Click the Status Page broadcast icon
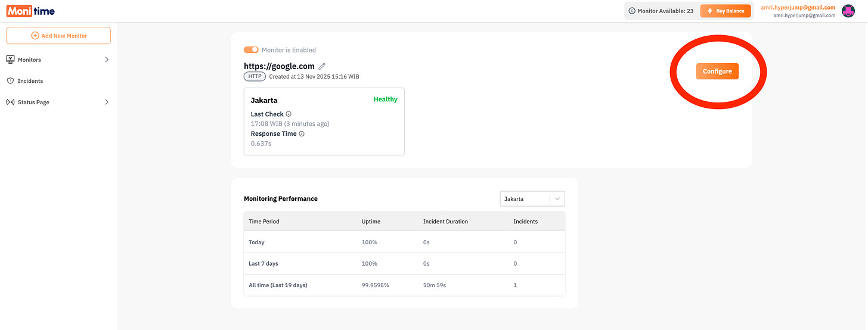This screenshot has width=868, height=330. [x=10, y=102]
